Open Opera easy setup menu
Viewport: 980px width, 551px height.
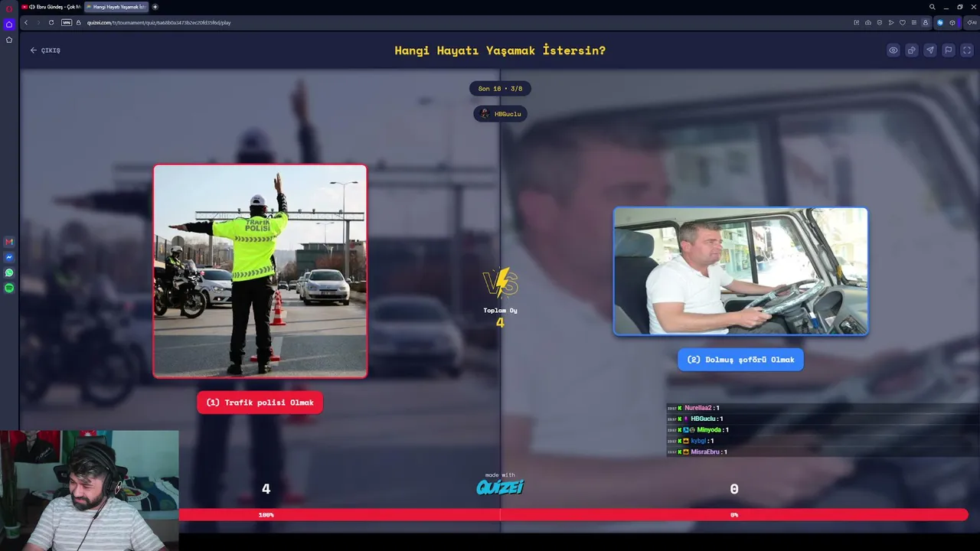[914, 22]
